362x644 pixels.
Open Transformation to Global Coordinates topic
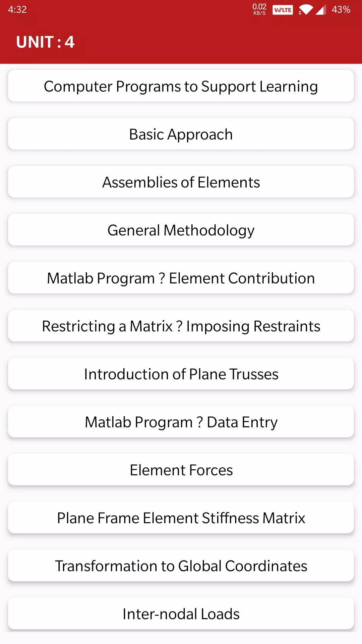coord(181,566)
